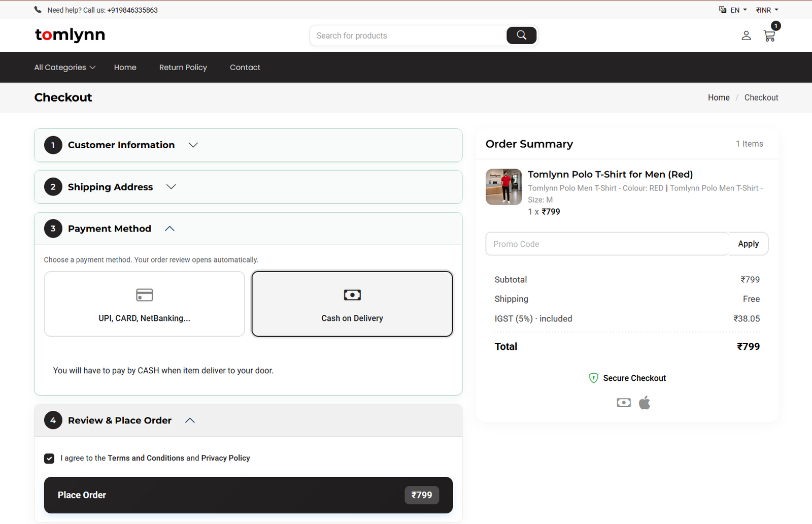Viewport: 812px width, 524px height.
Task: Click the pay by CASH delivery note
Action: [x=163, y=371]
